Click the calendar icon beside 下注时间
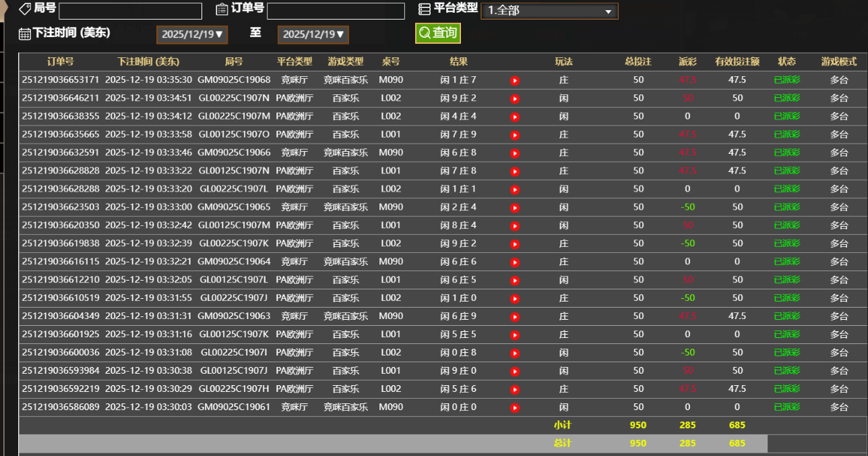The width and height of the screenshot is (868, 456). pyautogui.click(x=26, y=33)
